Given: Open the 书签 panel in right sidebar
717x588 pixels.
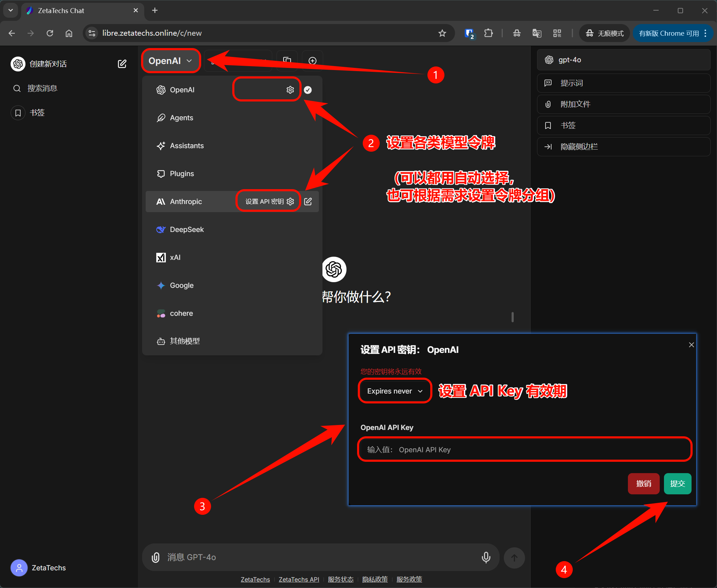Looking at the screenshot, I should tap(623, 126).
